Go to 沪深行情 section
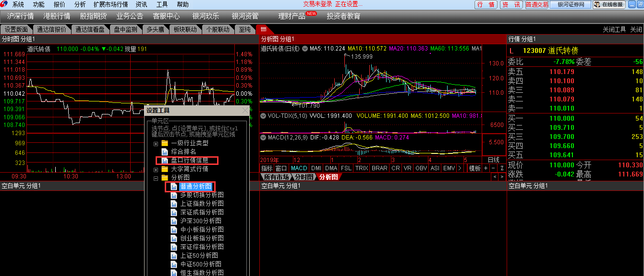Screen dimensions: 644x276 21,16
